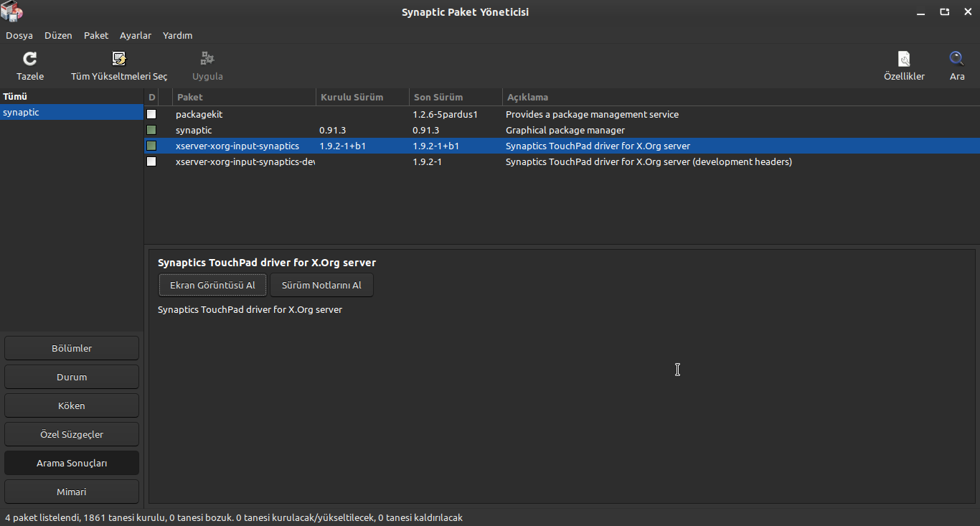This screenshot has width=980, height=526.
Task: Click Ekran Görüntüsü Al button
Action: pyautogui.click(x=212, y=285)
